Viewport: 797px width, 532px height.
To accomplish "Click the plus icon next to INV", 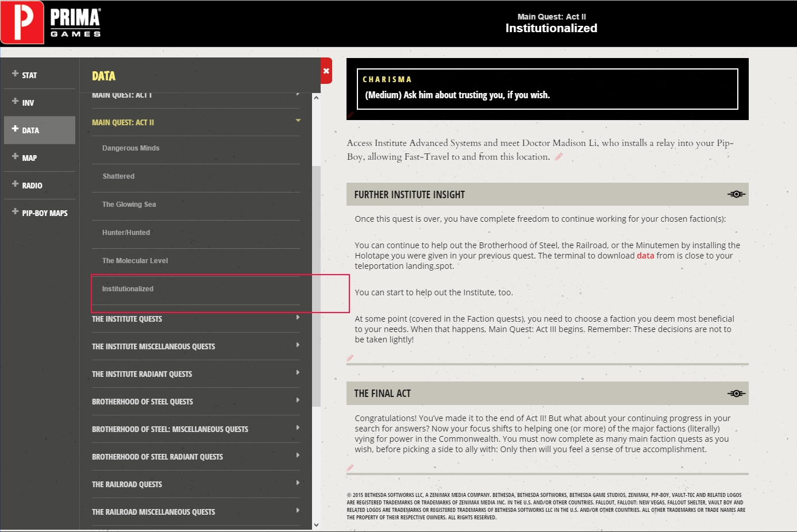I will coord(16,101).
